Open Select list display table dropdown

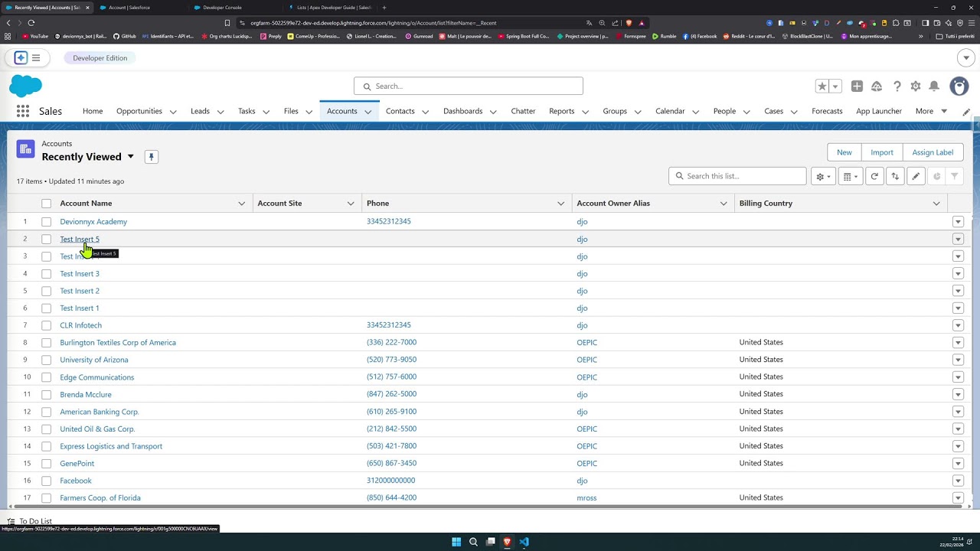[851, 176]
